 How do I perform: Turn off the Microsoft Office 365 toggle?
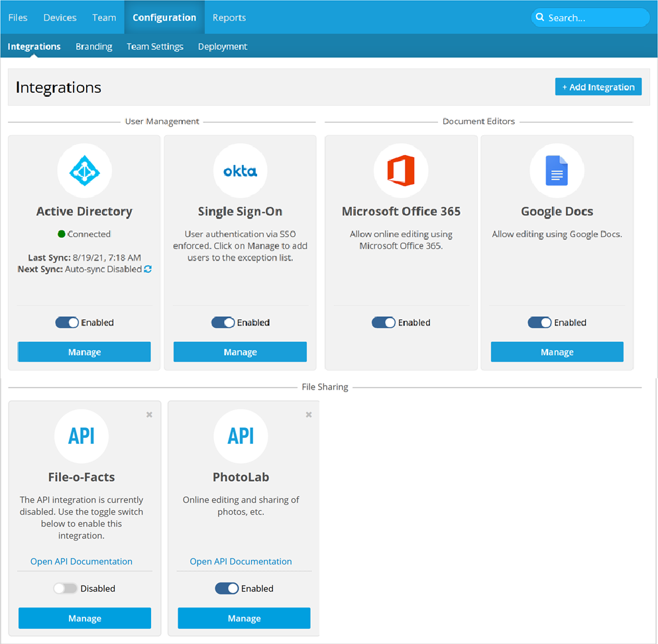point(384,323)
